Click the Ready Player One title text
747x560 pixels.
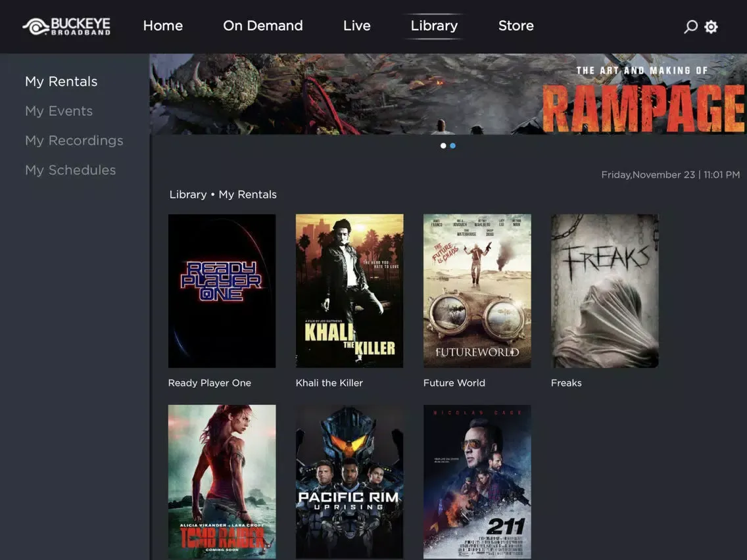(210, 383)
